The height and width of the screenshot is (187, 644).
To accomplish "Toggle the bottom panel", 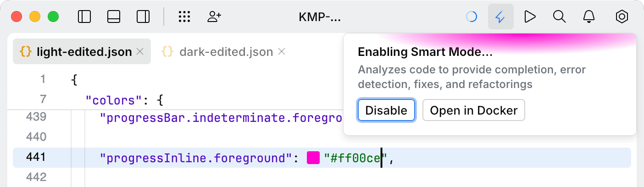I will point(114,17).
